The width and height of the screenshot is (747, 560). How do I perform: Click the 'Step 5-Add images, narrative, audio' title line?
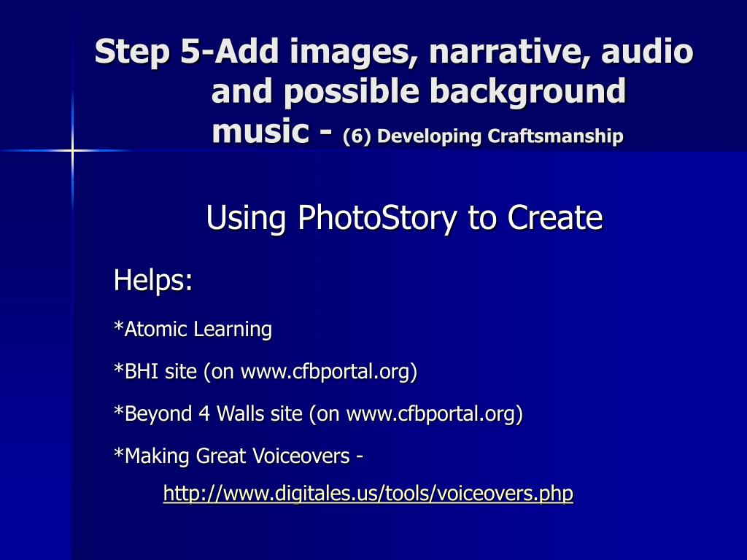[x=394, y=52]
